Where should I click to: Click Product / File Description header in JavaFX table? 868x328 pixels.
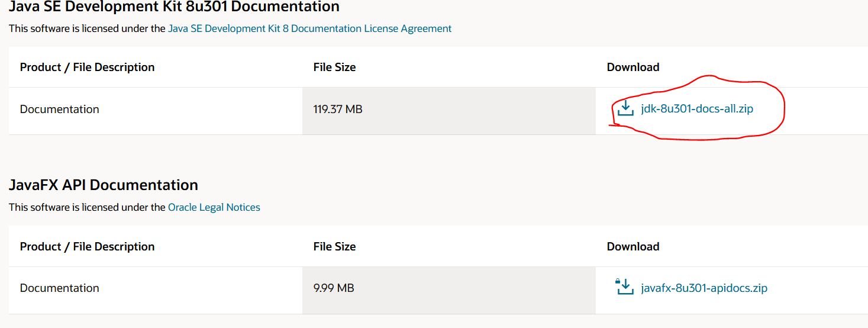click(87, 246)
